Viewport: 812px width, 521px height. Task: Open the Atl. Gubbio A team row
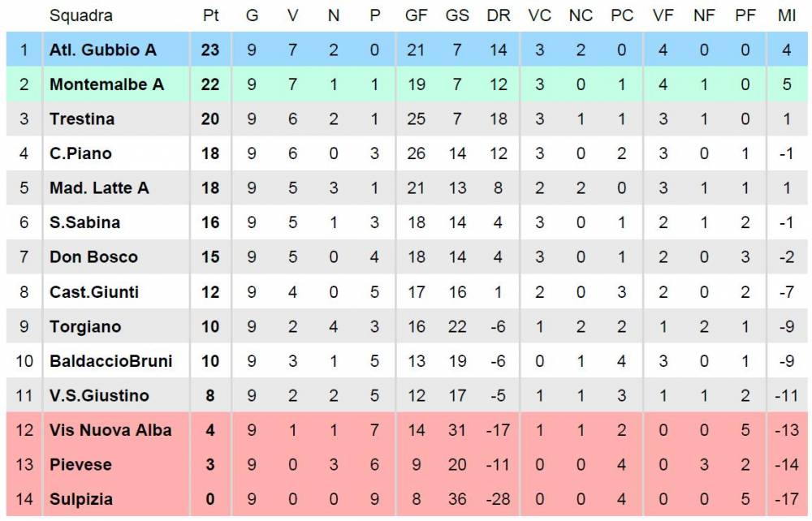[x=407, y=50]
